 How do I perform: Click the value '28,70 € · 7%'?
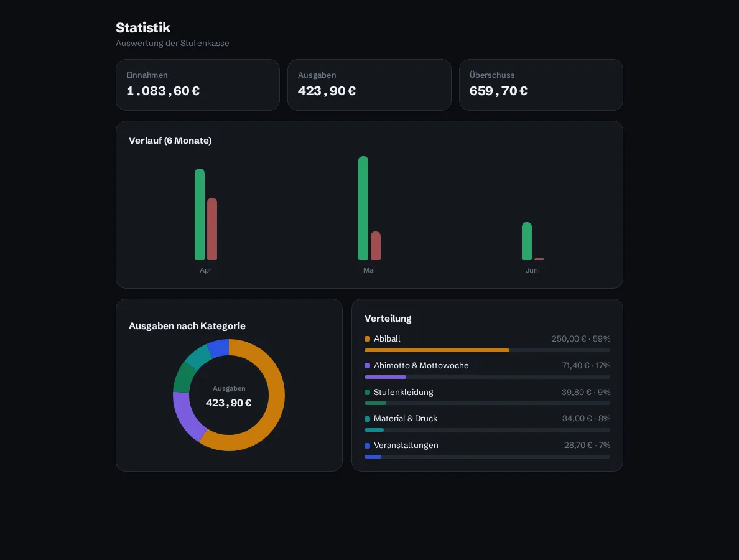(x=587, y=446)
